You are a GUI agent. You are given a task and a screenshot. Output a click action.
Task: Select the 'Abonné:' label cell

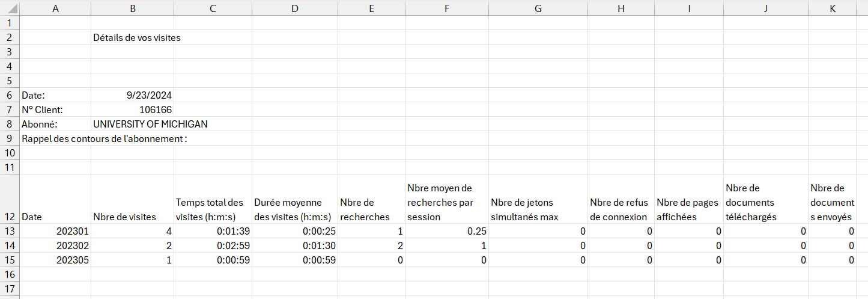(56, 124)
